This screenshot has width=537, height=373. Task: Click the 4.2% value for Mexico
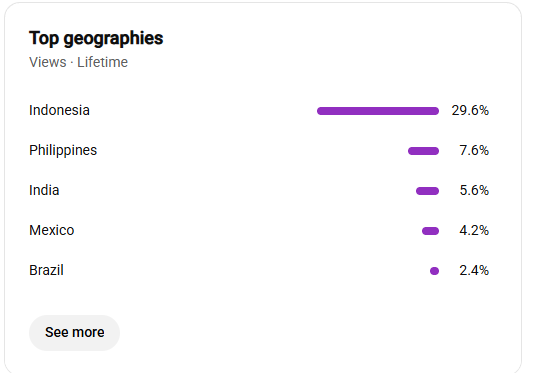tap(474, 231)
